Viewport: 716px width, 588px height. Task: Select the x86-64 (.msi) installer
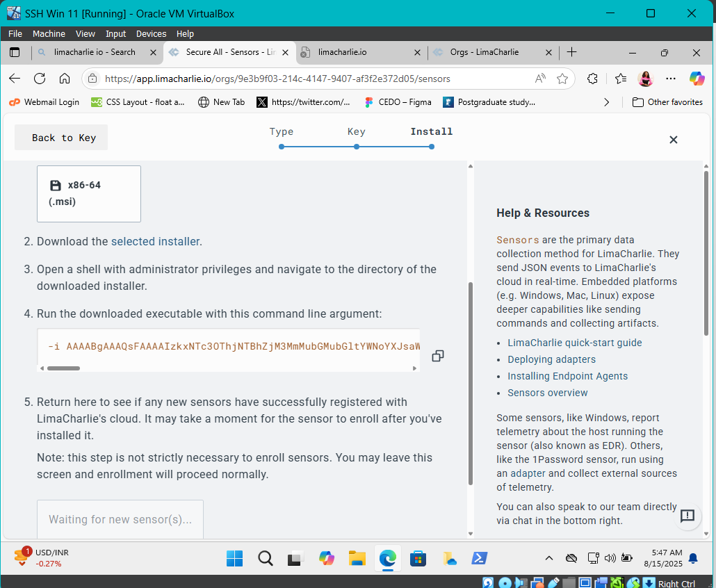pyautogui.click(x=89, y=193)
